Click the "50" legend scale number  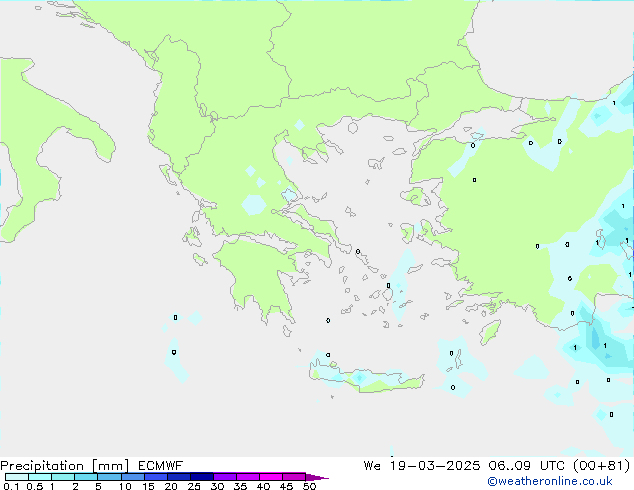(309, 486)
